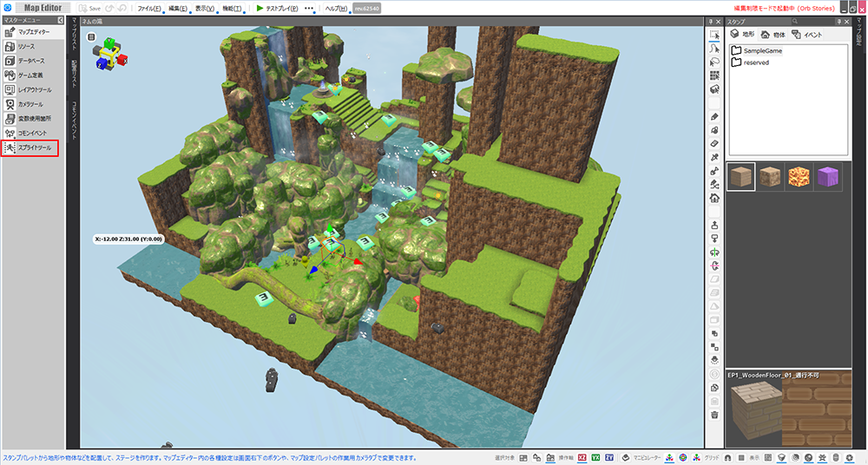Select the purple block stamp swatch
Screen dimensions: 868x465
coord(827,177)
